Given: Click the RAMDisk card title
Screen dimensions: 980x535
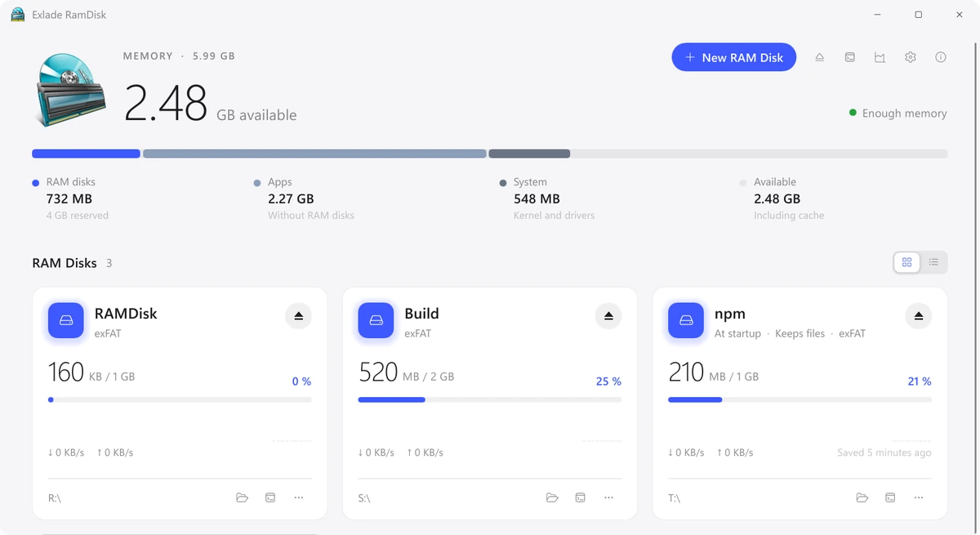Looking at the screenshot, I should point(126,314).
